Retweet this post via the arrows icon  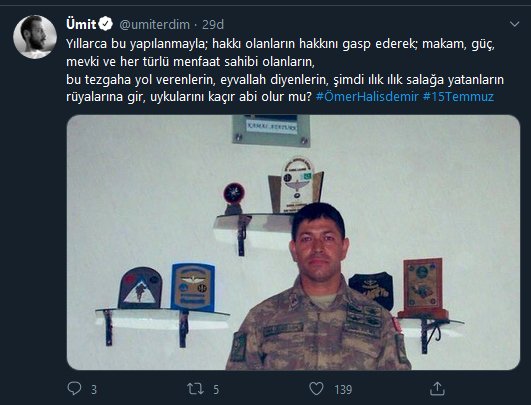click(195, 389)
